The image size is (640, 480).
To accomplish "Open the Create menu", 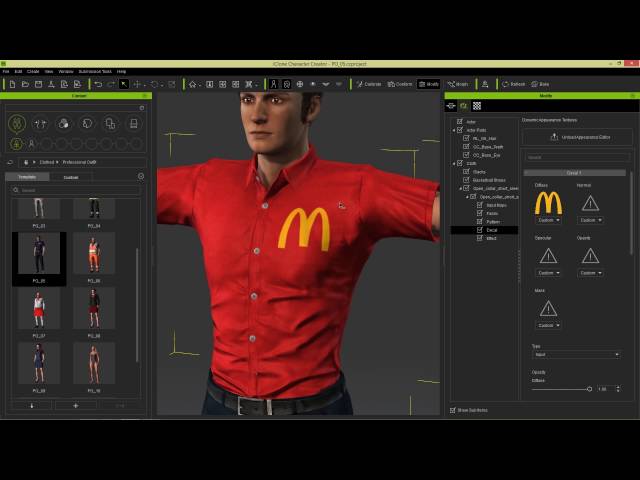I will (x=33, y=71).
